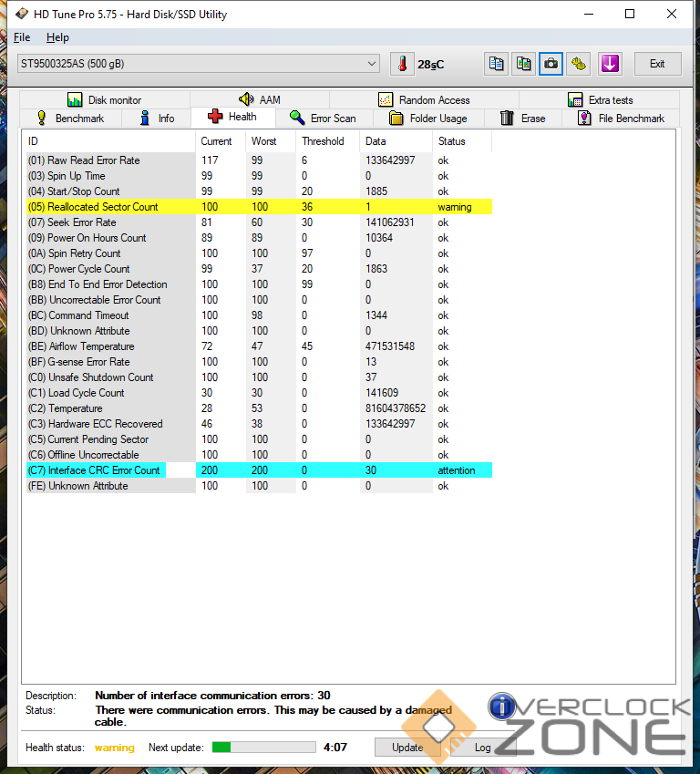
Task: Click the camera save screenshot icon
Action: point(551,64)
